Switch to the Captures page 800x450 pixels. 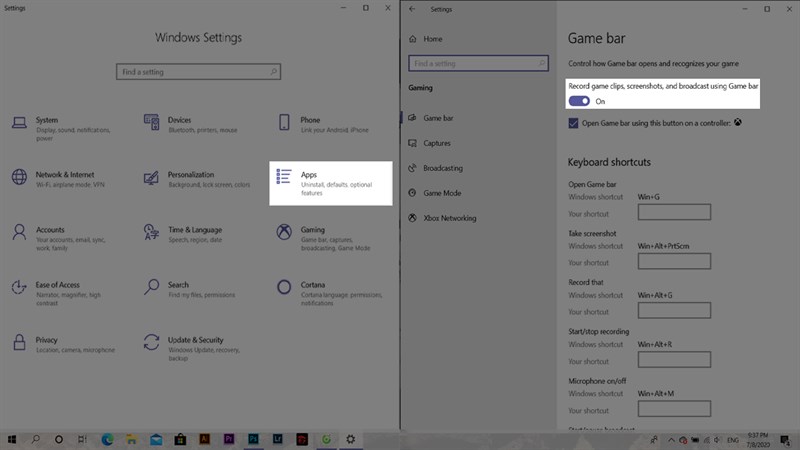(x=437, y=143)
